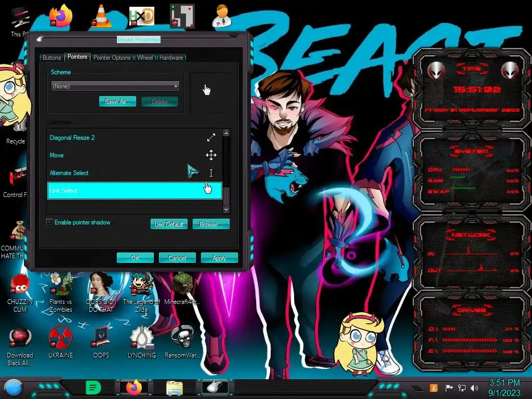
Task: Open the Action Center flag tray icon
Action: point(449,388)
